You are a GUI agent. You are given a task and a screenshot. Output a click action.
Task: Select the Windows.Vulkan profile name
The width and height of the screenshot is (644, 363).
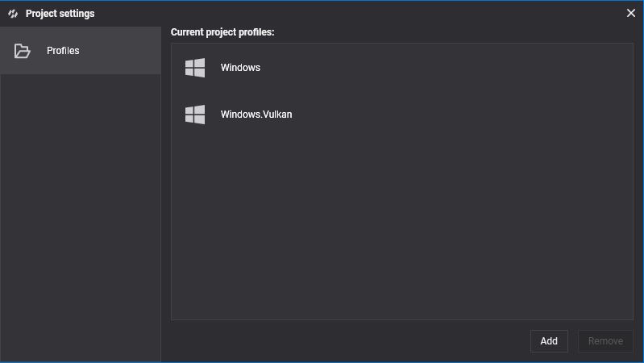click(x=256, y=115)
